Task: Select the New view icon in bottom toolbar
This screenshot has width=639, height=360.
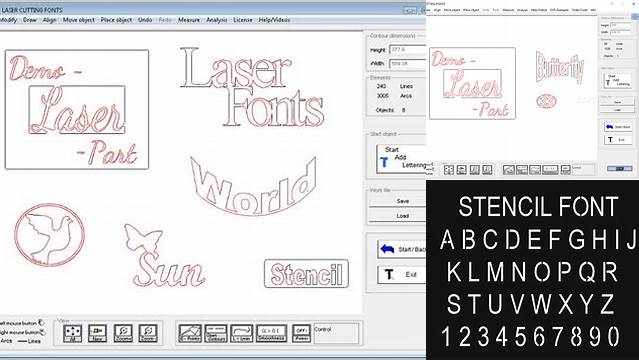Action: [x=97, y=333]
